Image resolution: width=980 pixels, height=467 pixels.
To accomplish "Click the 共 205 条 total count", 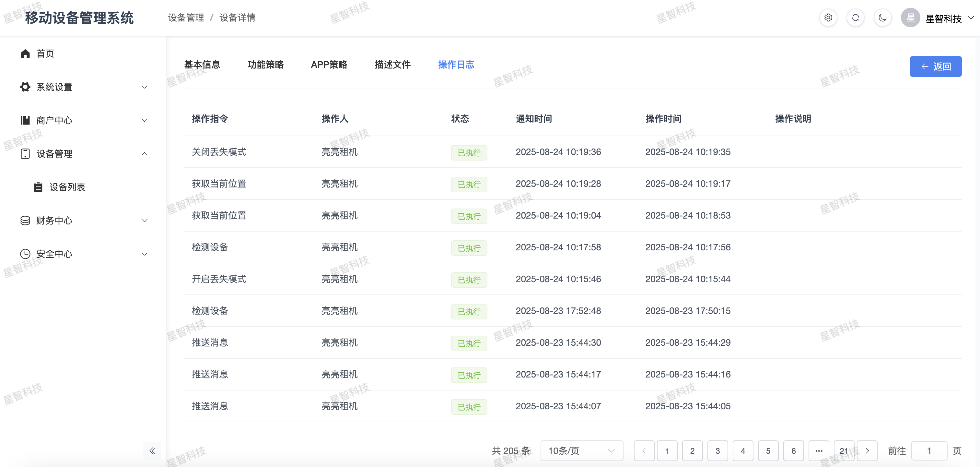I will [x=511, y=451].
